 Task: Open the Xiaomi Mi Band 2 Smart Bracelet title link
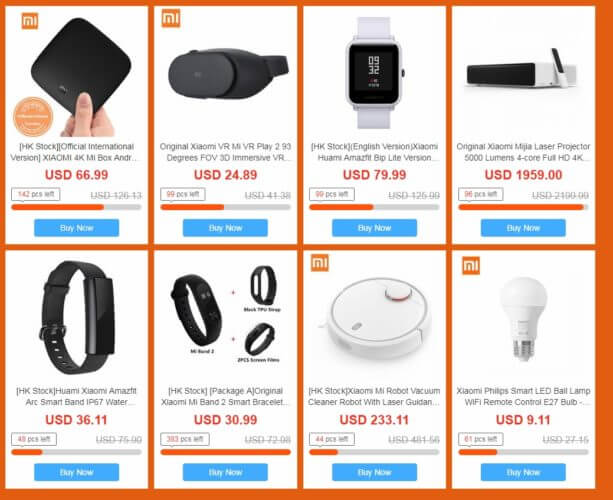point(226,396)
